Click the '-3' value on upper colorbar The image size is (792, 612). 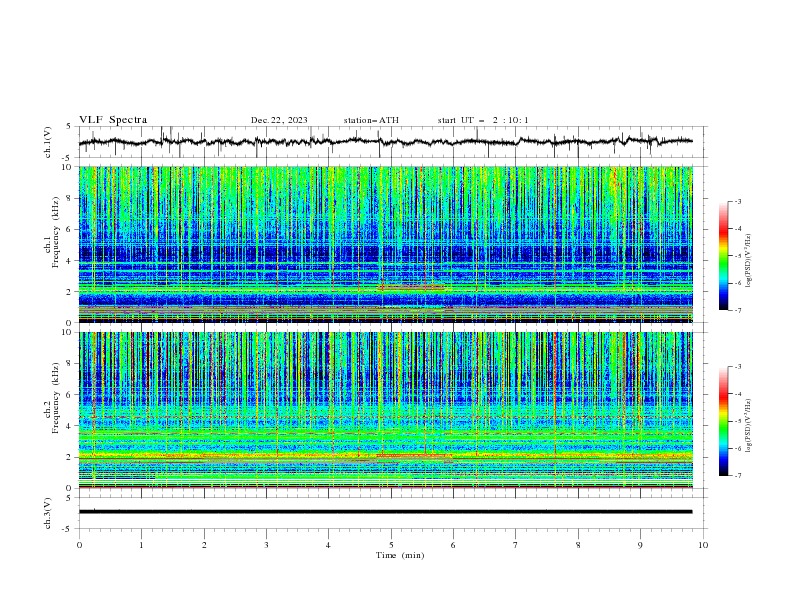coord(737,201)
